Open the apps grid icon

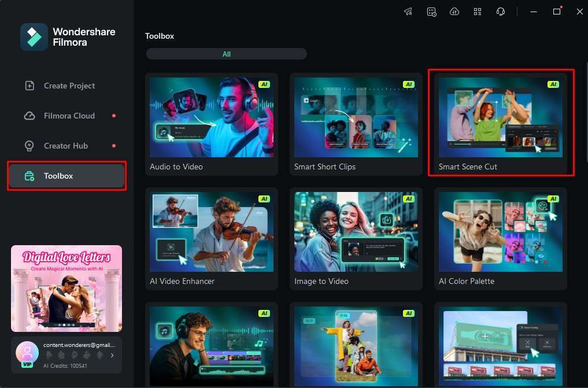[x=478, y=12]
